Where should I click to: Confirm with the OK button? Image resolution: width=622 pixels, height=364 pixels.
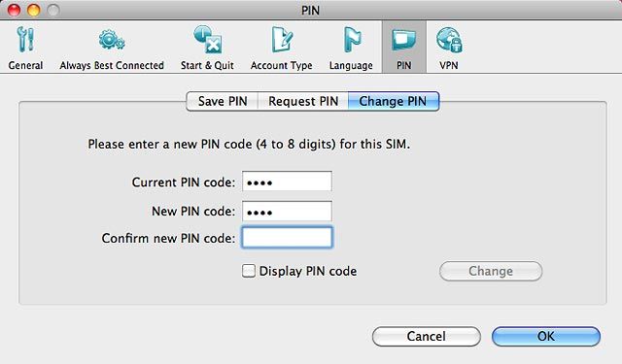click(546, 336)
